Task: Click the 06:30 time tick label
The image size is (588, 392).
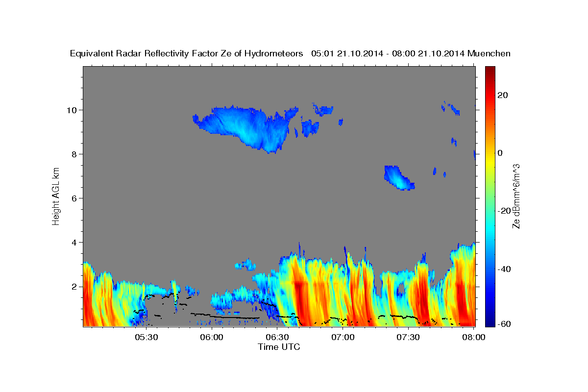Action: pos(277,337)
